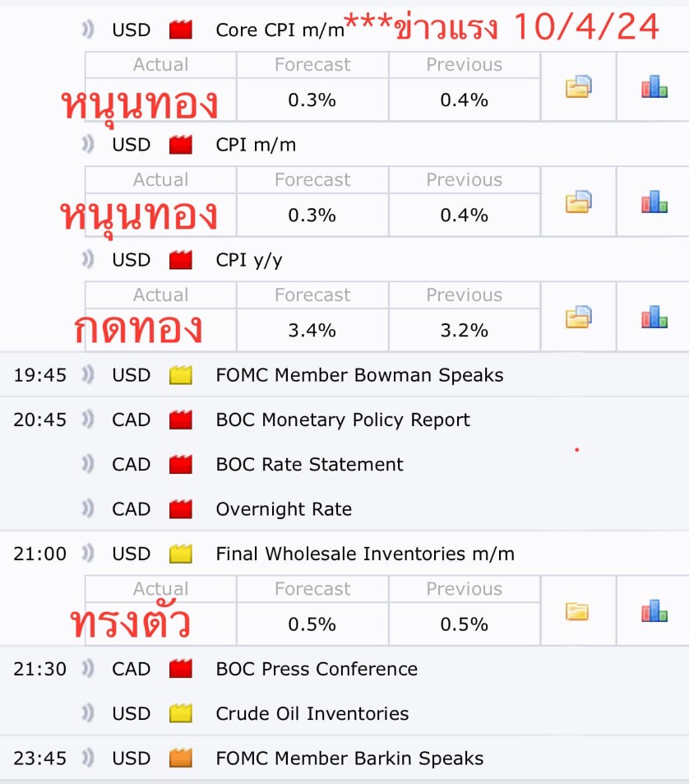Viewport: 689px width, 784px height.
Task: Toggle sound alert for FOMC Member Bowman Speaks
Action: pyautogui.click(x=88, y=375)
